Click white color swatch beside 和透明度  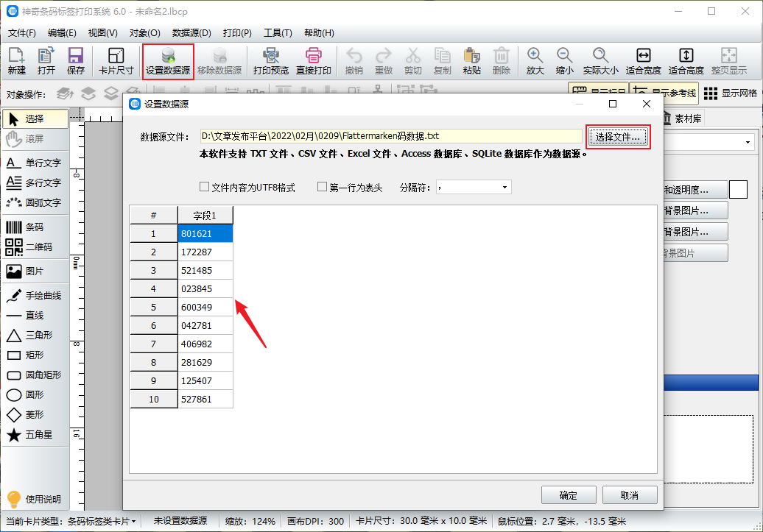(738, 189)
